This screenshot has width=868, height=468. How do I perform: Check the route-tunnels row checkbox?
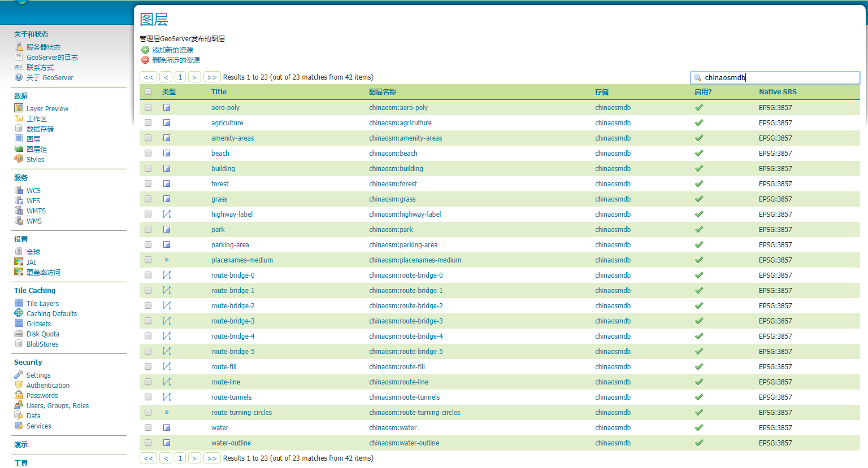148,397
